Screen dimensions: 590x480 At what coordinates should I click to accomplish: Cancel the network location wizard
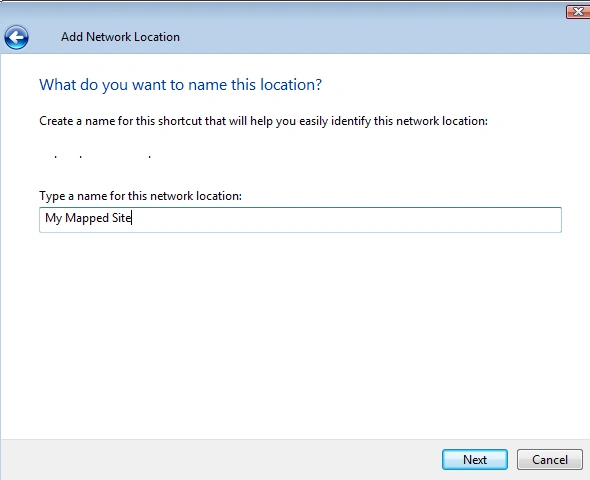coord(549,459)
